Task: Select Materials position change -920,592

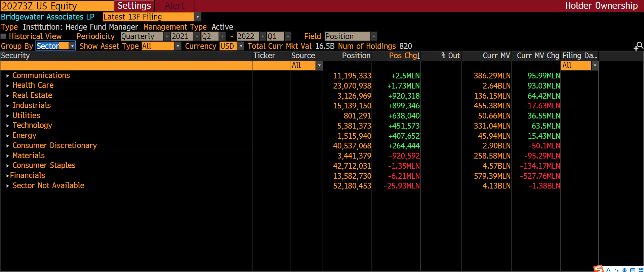Action: tap(404, 156)
